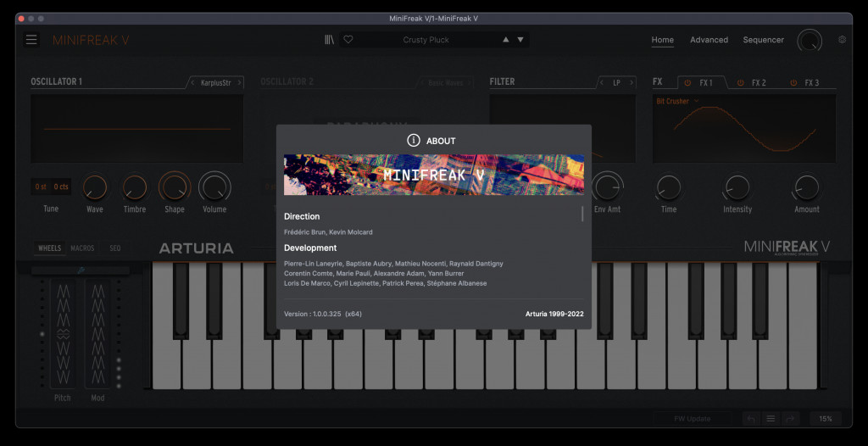Image resolution: width=868 pixels, height=446 pixels.
Task: Click the filter Env Amt knob
Action: [x=607, y=187]
